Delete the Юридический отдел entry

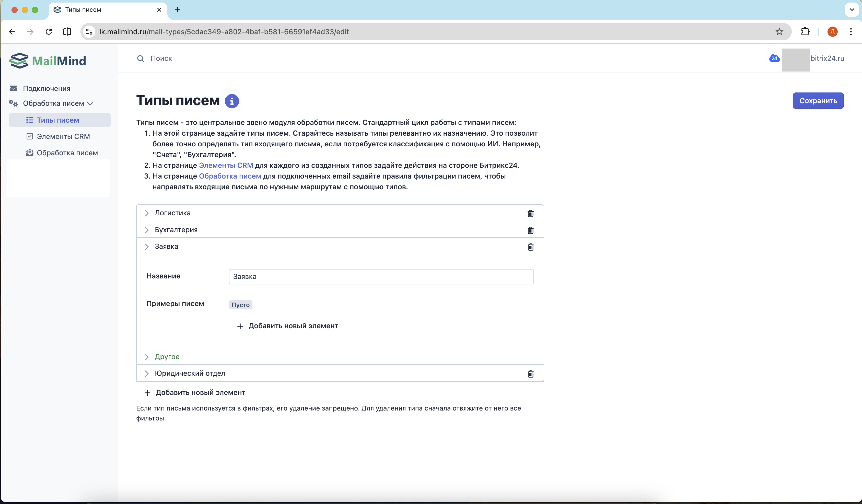point(530,374)
